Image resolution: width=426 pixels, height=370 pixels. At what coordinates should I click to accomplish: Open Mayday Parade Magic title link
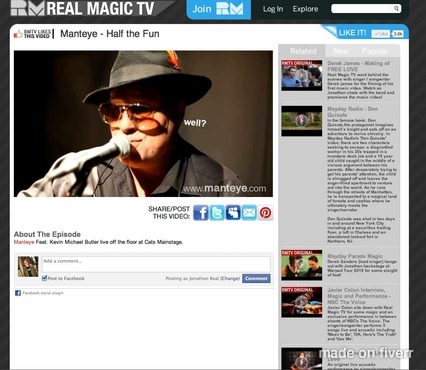355,256
